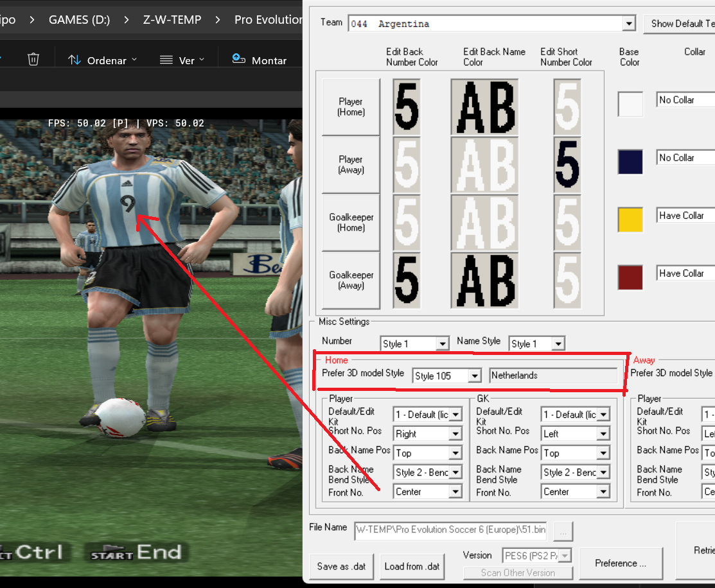Image resolution: width=715 pixels, height=588 pixels.
Task: Select the Player (Home) kit button
Action: [351, 107]
